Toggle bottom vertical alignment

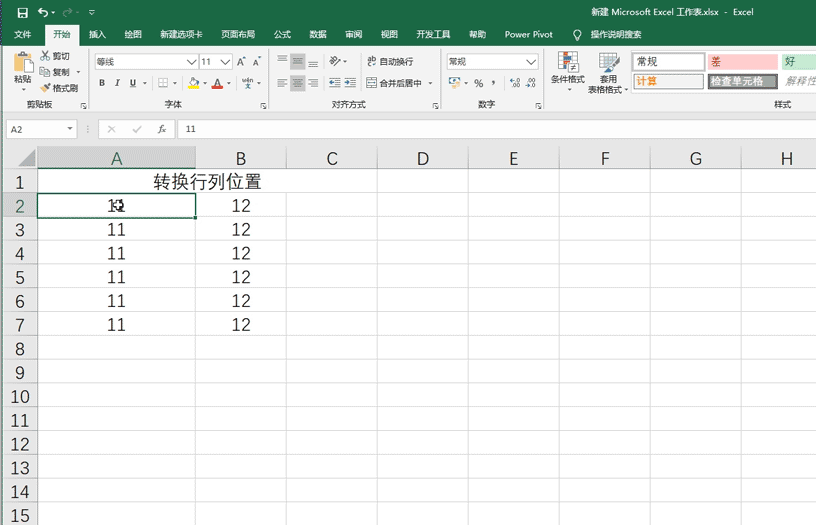point(313,61)
